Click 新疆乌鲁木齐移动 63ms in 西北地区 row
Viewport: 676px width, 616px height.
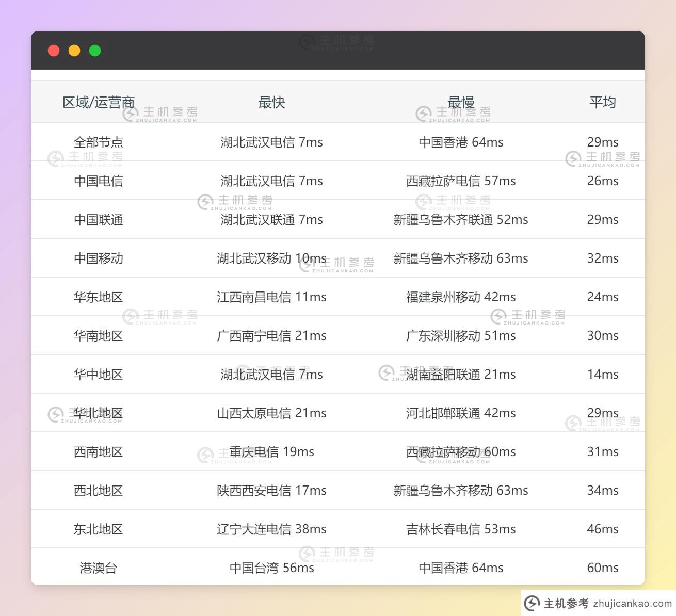point(461,490)
